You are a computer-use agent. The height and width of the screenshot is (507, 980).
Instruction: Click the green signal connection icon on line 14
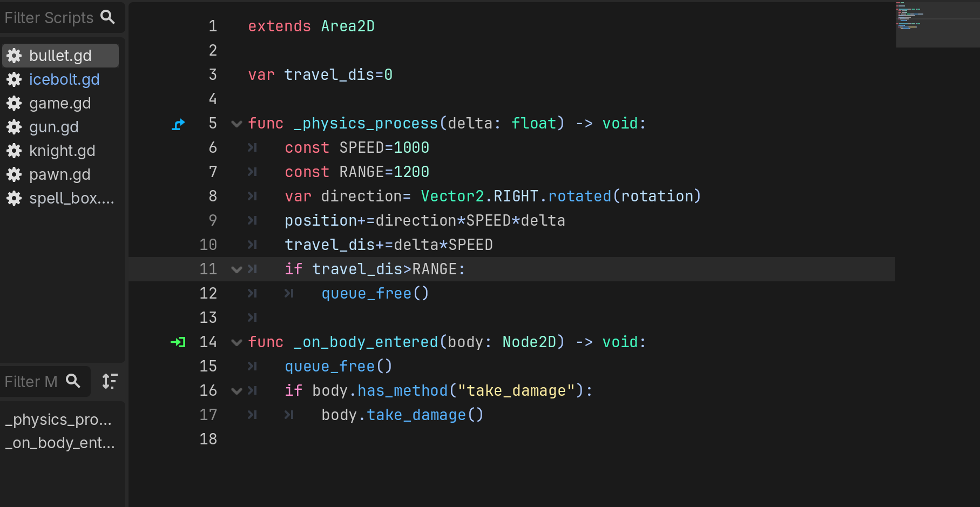coord(178,342)
